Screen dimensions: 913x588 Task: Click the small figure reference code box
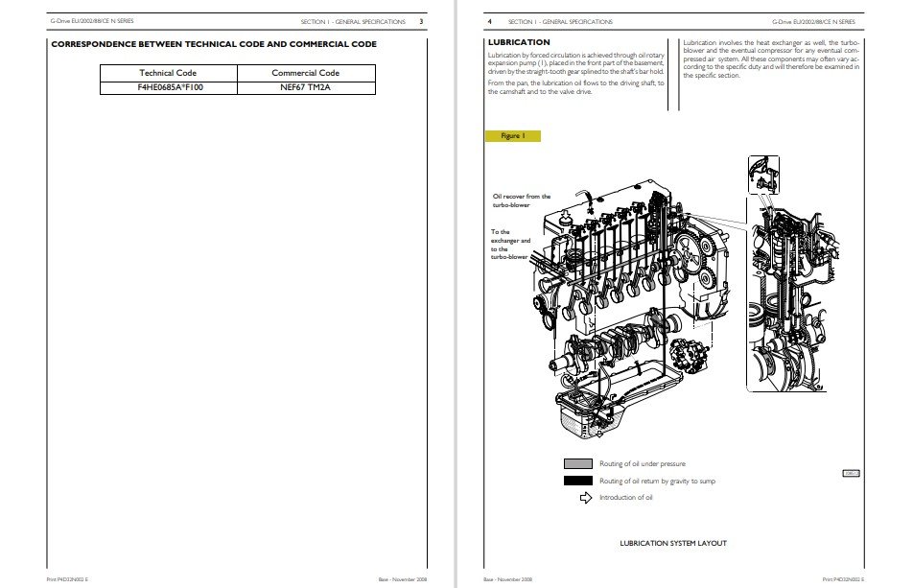tap(850, 473)
